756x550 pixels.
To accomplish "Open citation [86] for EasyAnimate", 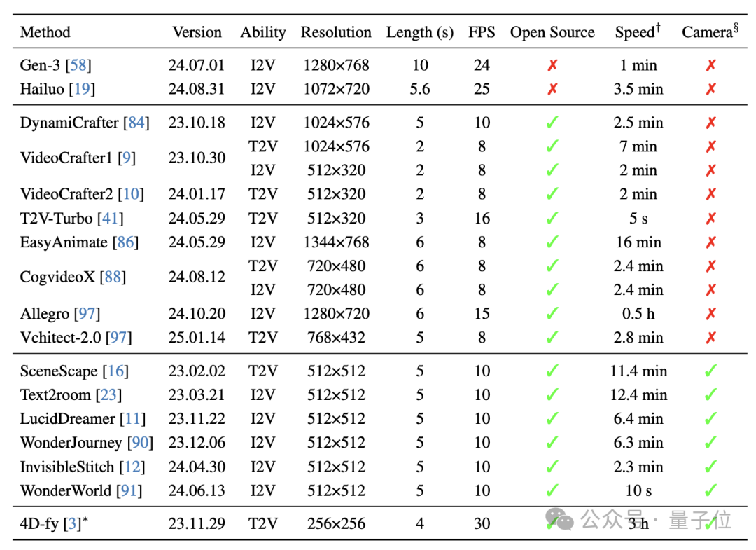I will 126,242.
